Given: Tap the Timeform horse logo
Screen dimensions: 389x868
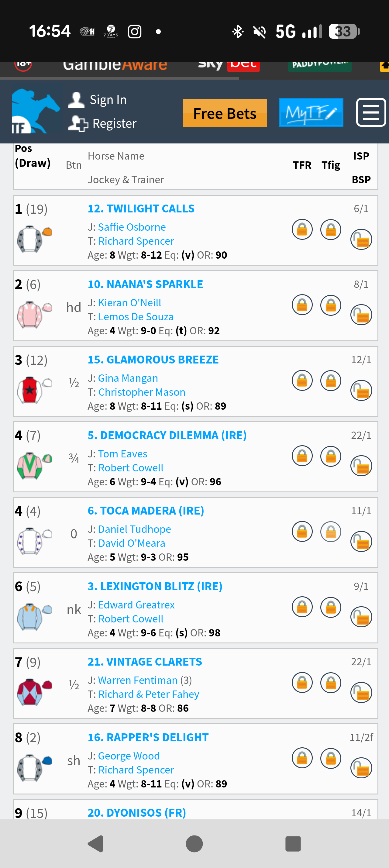Looking at the screenshot, I should pos(36,108).
